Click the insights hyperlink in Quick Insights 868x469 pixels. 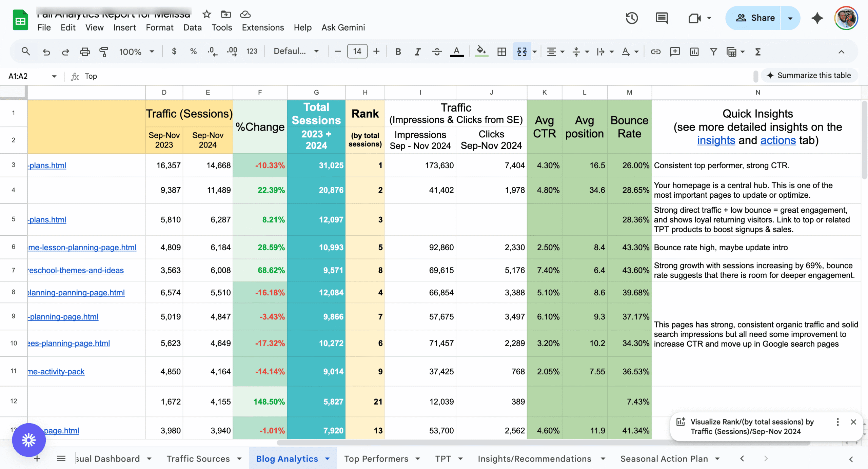click(716, 140)
